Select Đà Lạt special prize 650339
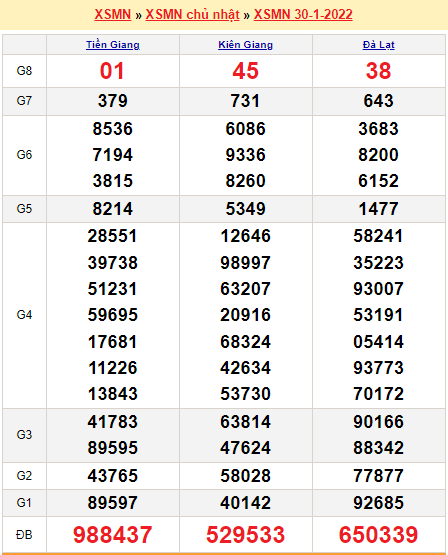The height and width of the screenshot is (555, 448). 378,534
